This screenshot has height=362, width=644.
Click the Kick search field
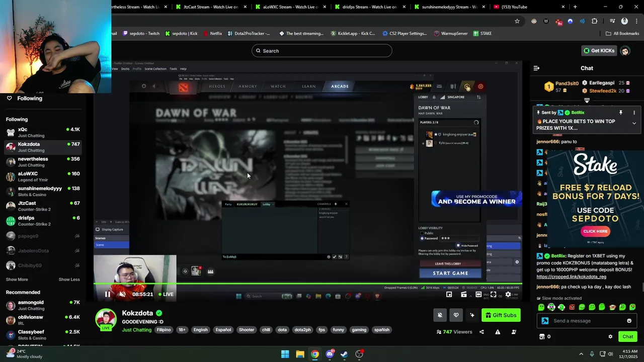point(322,51)
